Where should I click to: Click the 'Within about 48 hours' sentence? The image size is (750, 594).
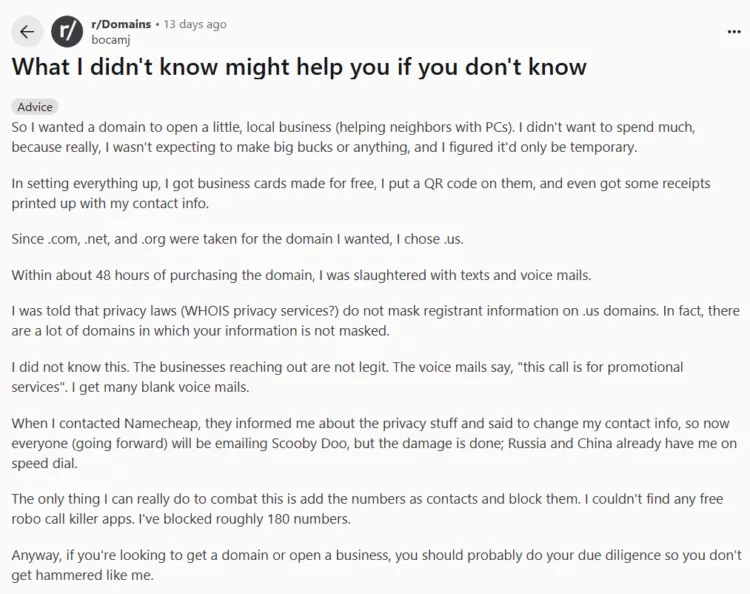(301, 275)
